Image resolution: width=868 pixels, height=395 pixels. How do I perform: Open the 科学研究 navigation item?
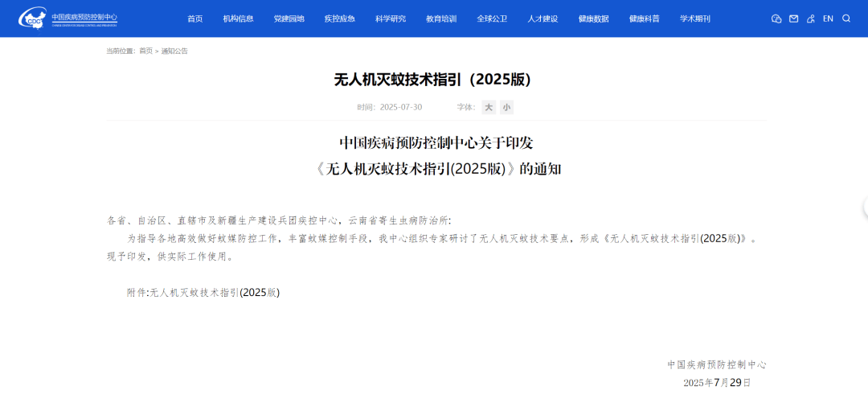point(391,19)
